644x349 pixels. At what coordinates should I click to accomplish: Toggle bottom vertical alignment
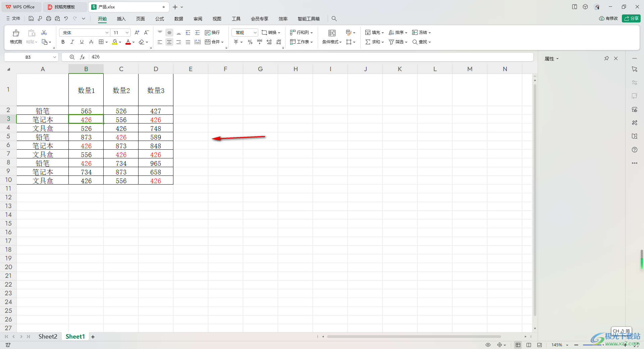pos(179,33)
